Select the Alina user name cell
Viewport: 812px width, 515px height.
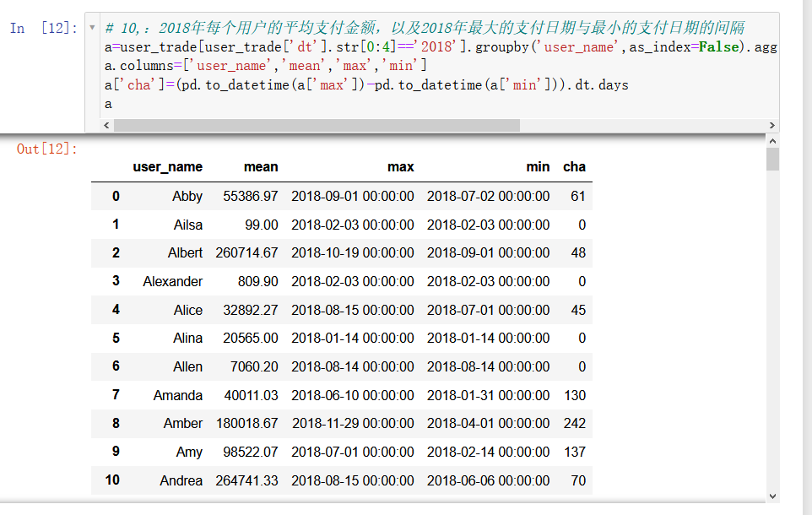pos(187,339)
